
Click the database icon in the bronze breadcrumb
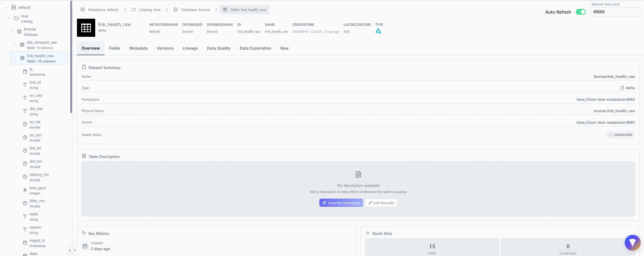point(175,10)
